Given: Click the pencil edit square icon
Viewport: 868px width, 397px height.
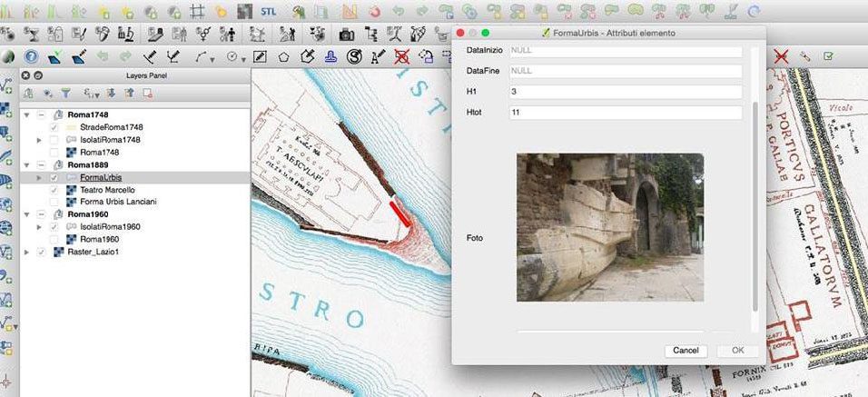Looking at the screenshot, I should point(260,56).
